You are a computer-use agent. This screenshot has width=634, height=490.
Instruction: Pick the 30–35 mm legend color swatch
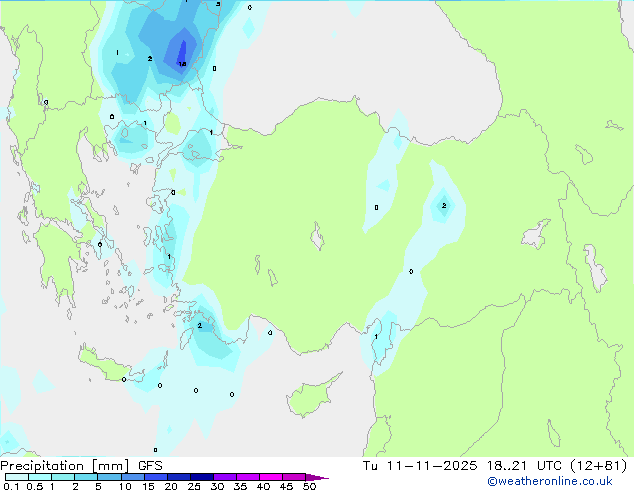[225, 477]
